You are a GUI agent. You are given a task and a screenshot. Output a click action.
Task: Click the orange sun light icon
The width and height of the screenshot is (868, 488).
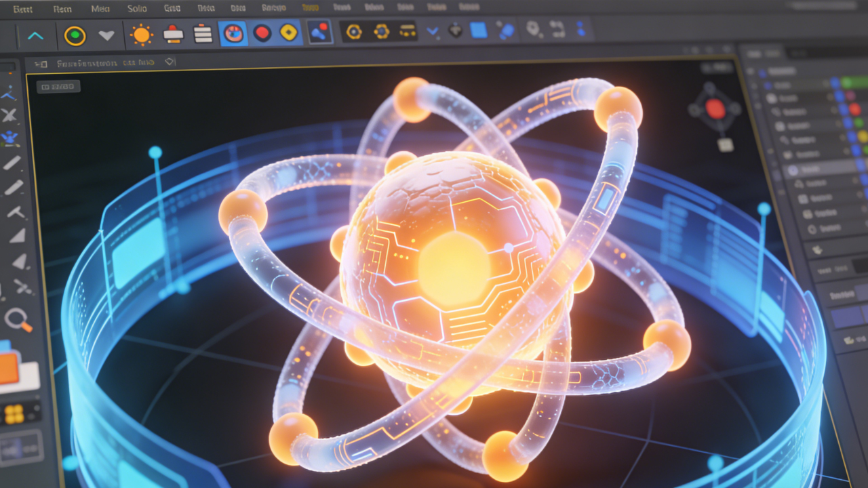pyautogui.click(x=142, y=35)
